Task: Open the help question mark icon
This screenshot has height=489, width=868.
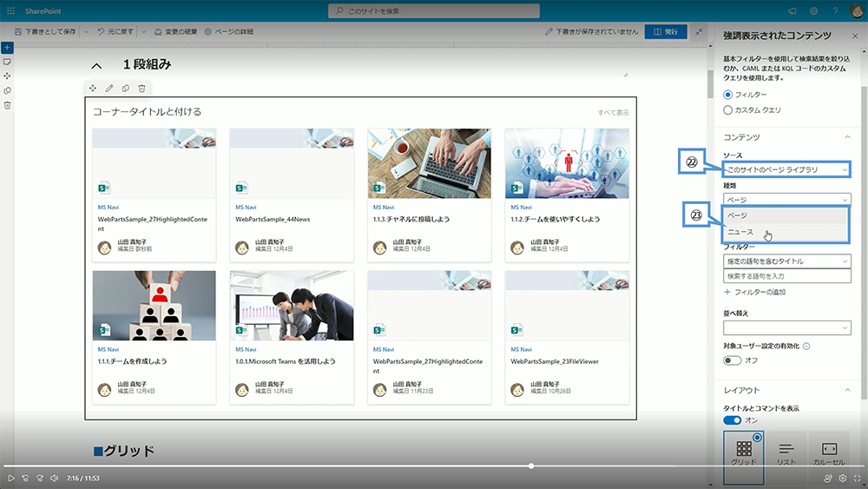Action: tap(835, 10)
